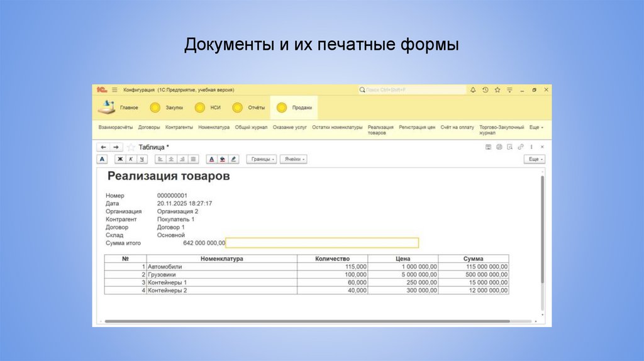Choose border line color pencil icon
The height and width of the screenshot is (361, 644).
click(234, 159)
